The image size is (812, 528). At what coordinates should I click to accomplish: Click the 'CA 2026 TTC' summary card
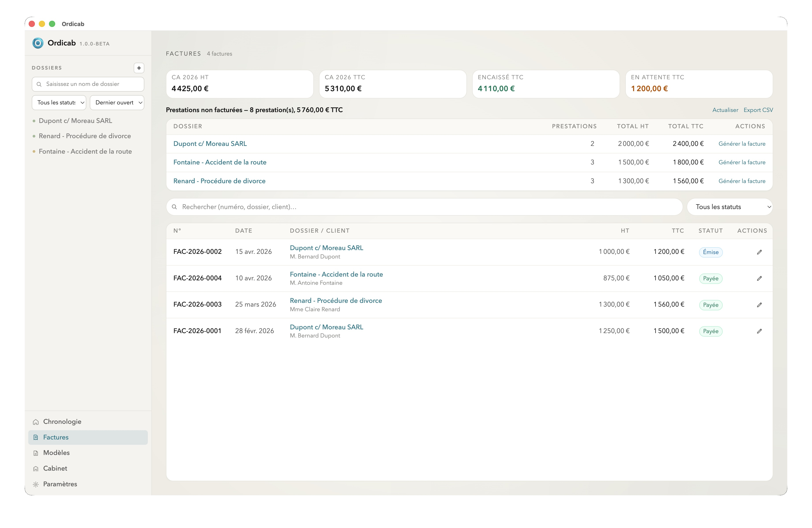[393, 84]
